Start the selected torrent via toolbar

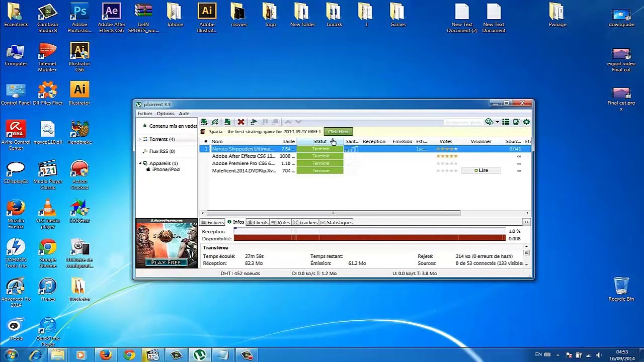254,122
